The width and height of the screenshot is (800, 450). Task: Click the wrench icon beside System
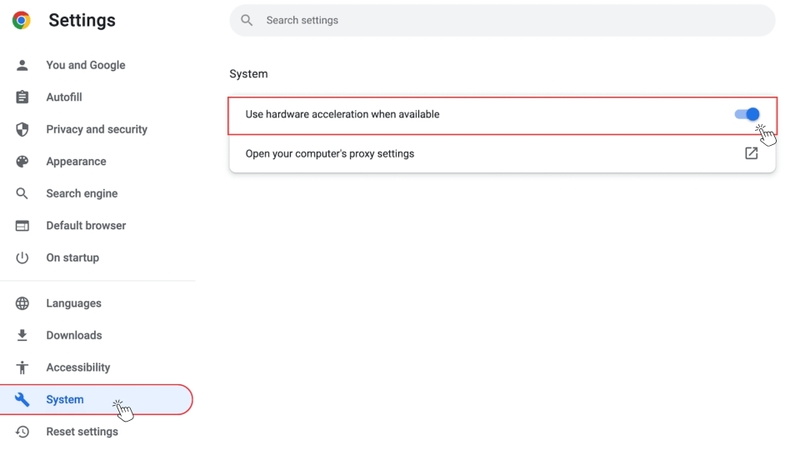22,399
